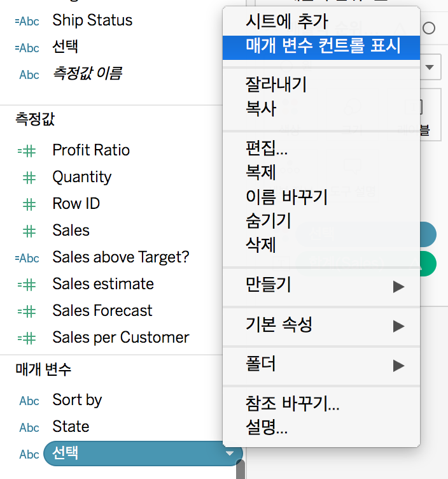Click the calculated number icon beside Profit Ratio

pos(27,151)
